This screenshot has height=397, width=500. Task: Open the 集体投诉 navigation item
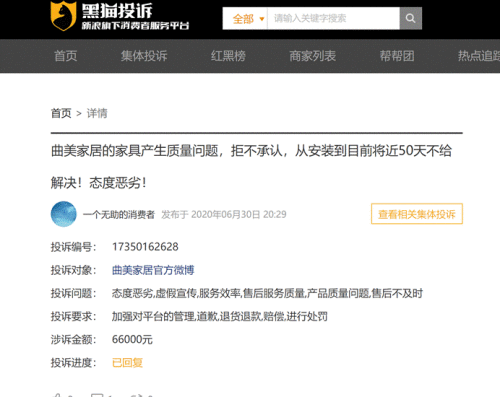pos(144,56)
